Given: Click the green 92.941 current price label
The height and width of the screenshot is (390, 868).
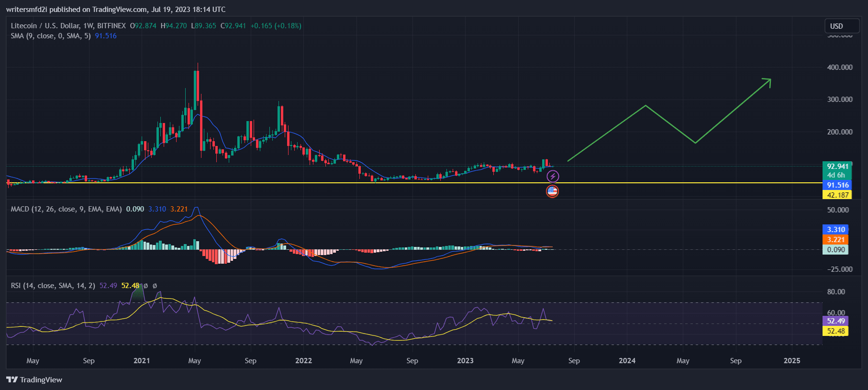Looking at the screenshot, I should (x=837, y=167).
